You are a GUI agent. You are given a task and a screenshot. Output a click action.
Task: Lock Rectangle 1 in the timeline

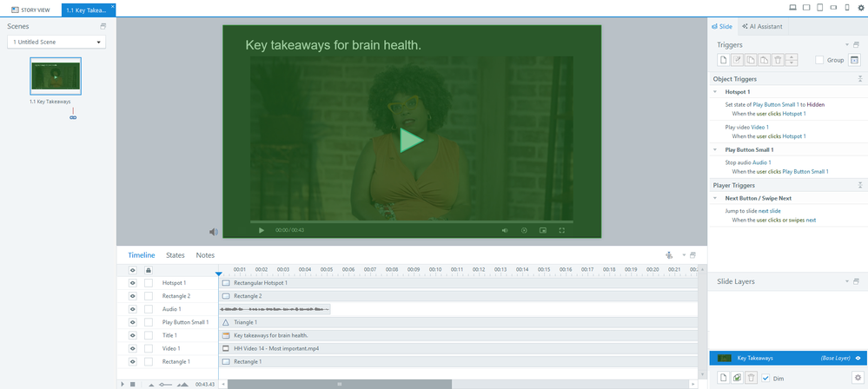coord(149,361)
